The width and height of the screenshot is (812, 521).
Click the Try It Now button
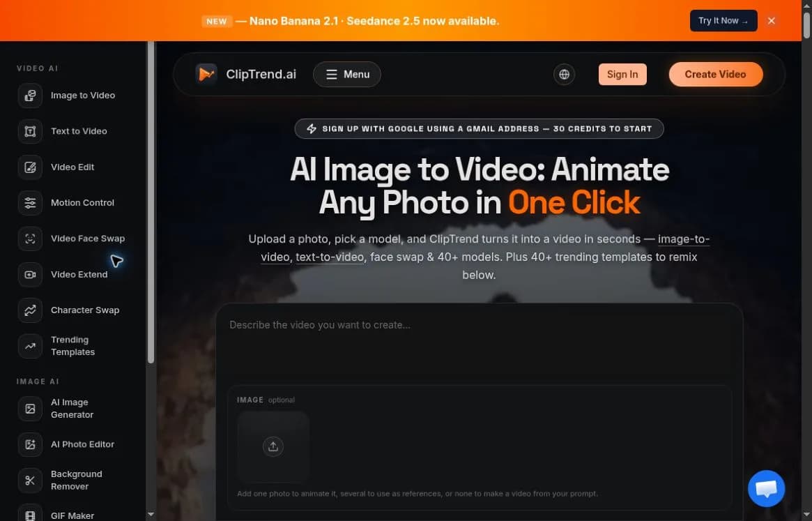pyautogui.click(x=723, y=21)
